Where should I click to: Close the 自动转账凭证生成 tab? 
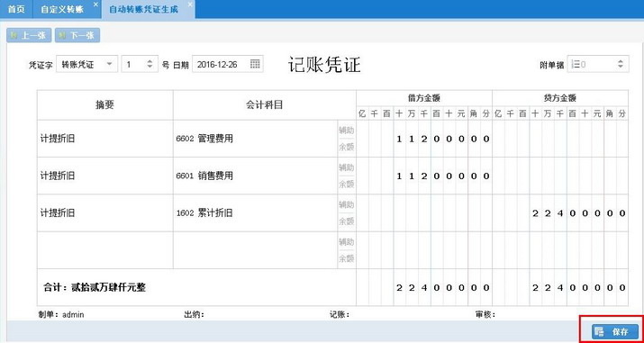pos(190,5)
